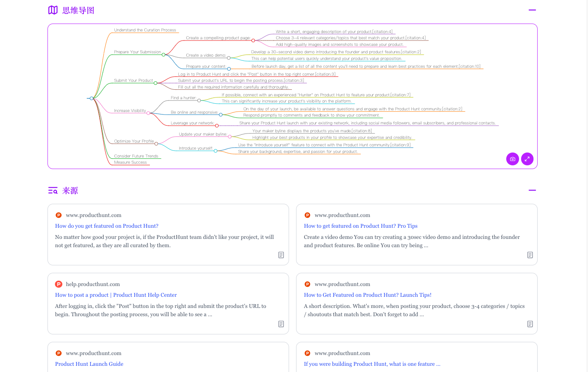The image size is (588, 372).
Task: Collapse the mind map root node
Action: point(91,98)
